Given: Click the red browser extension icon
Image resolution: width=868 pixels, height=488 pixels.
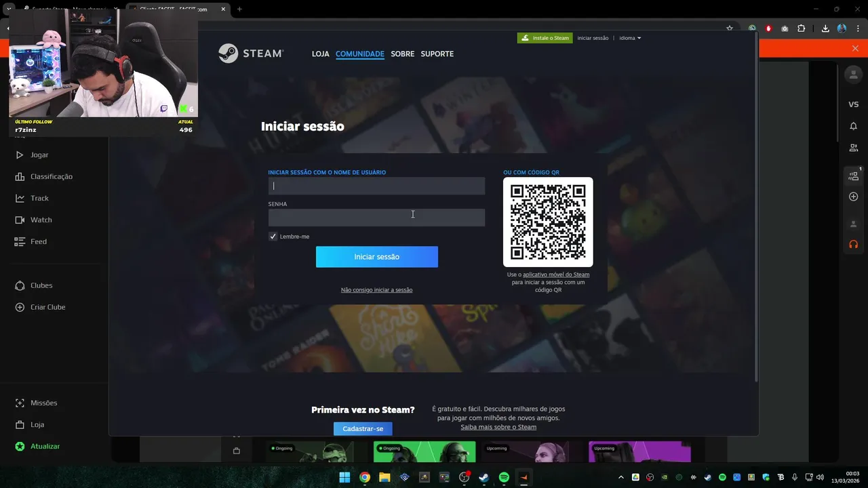Looking at the screenshot, I should pos(768,28).
